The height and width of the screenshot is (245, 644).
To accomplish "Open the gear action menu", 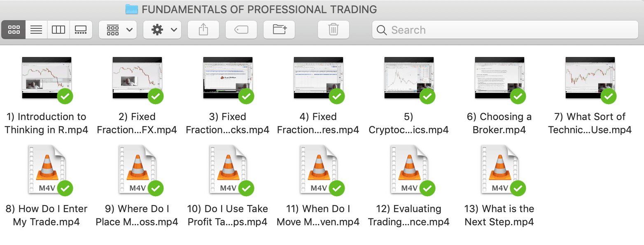I will coord(162,30).
